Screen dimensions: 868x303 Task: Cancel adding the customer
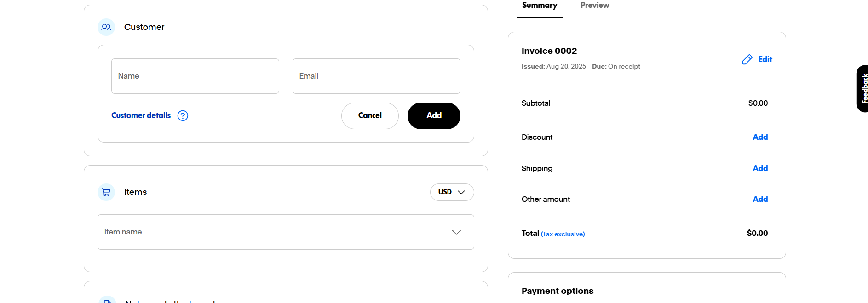click(370, 116)
